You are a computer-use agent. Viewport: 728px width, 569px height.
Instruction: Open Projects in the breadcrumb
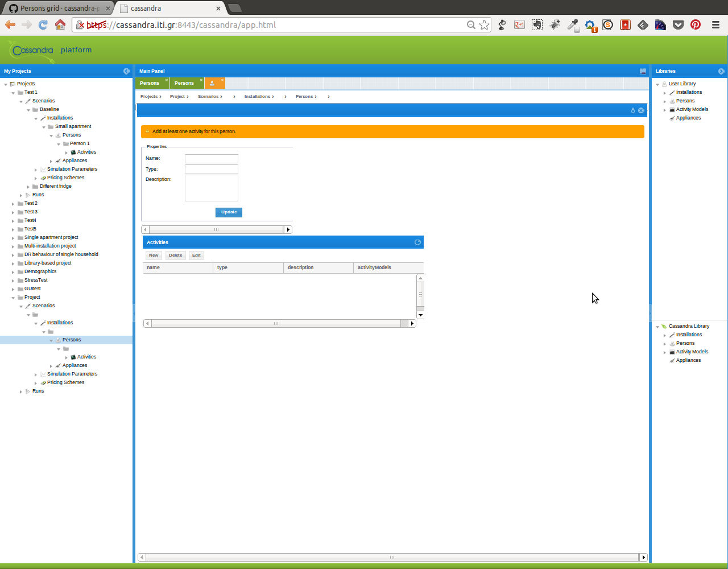(x=149, y=97)
